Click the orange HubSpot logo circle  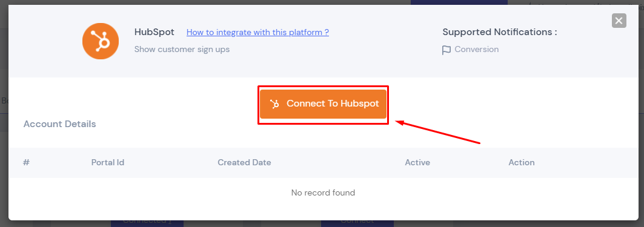tap(101, 41)
